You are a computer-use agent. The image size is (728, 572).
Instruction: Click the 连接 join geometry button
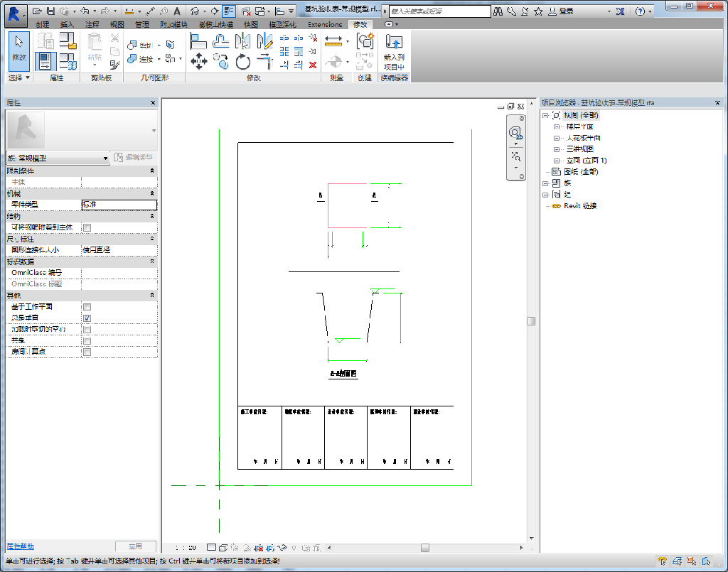141,59
